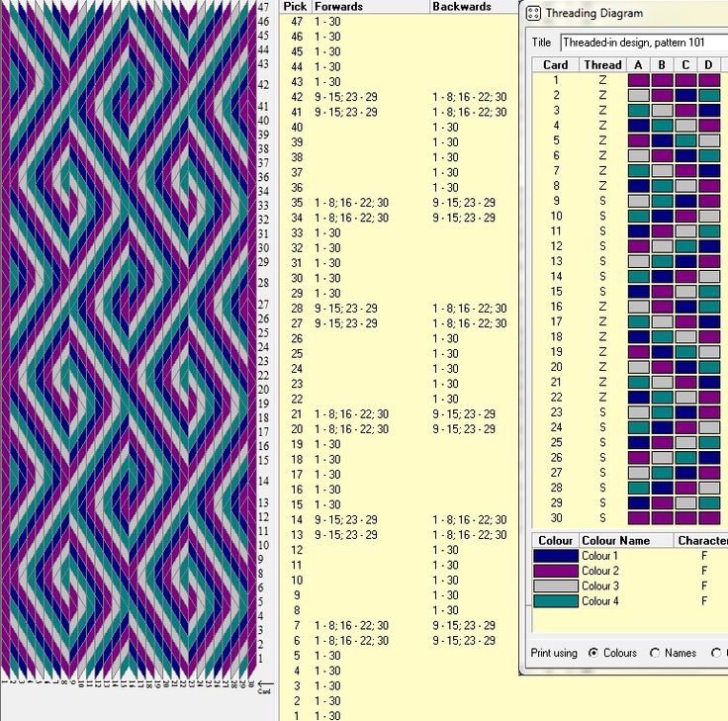Click hole C swatch of card 4
This screenshot has height=721, width=728.
[685, 126]
